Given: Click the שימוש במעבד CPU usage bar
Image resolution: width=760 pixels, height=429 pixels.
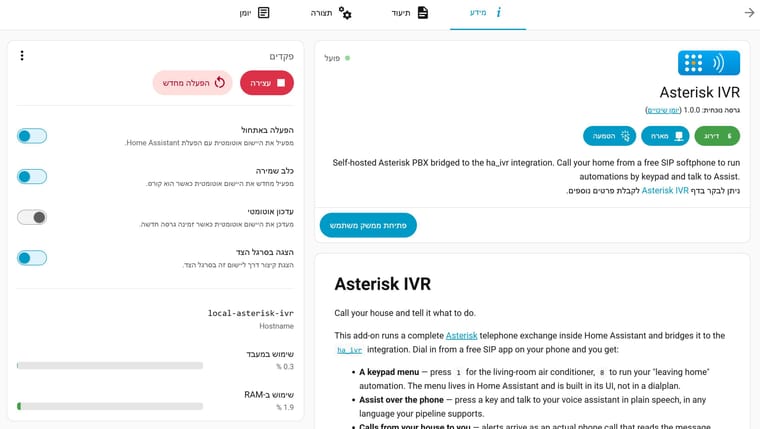Looking at the screenshot, I should [110, 365].
